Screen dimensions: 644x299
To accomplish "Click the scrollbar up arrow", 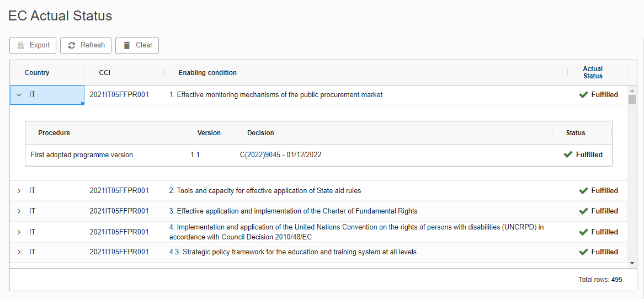I will (632, 90).
